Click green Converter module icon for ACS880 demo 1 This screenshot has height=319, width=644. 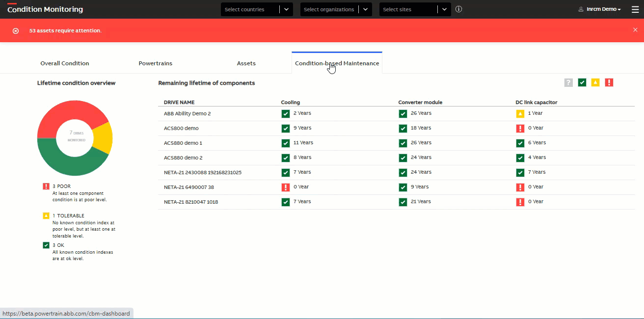point(403,143)
